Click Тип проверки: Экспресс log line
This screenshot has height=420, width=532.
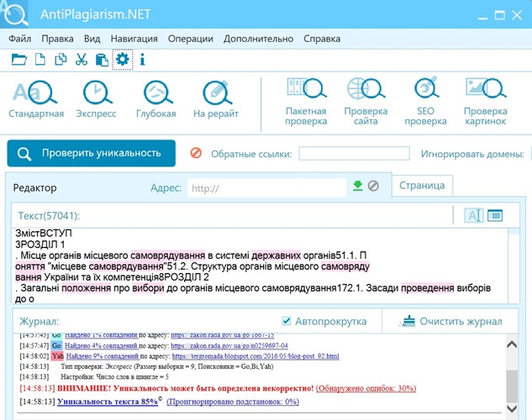point(167,366)
